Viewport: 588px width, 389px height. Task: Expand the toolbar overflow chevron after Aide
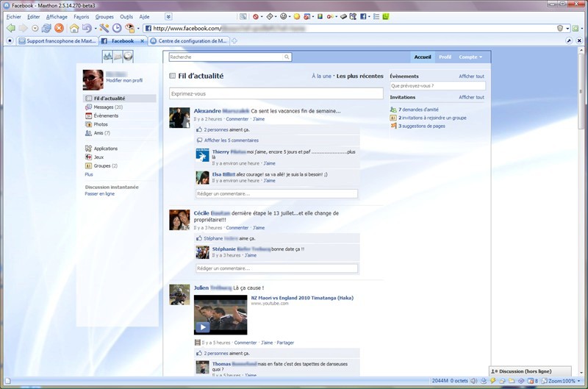(x=168, y=16)
